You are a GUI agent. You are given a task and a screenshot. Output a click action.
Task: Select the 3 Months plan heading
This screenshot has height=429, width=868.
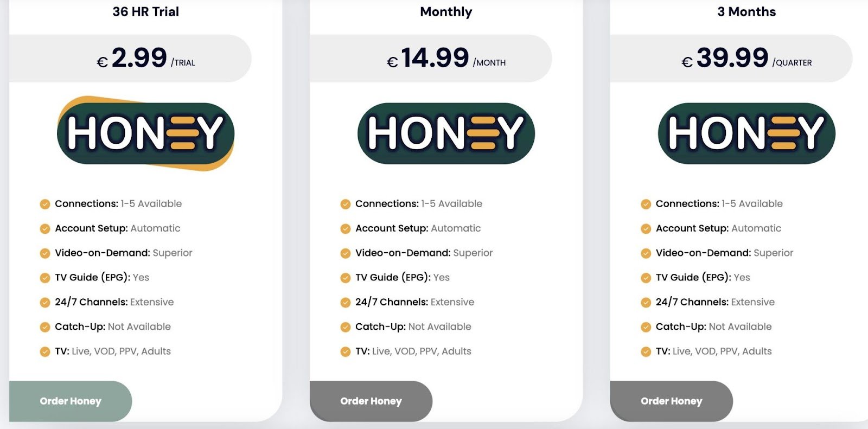point(747,12)
